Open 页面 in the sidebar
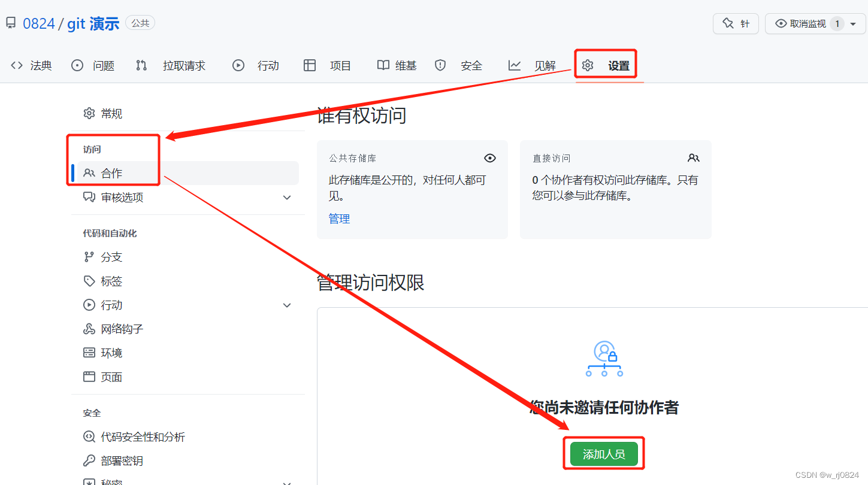868x485 pixels. [112, 377]
